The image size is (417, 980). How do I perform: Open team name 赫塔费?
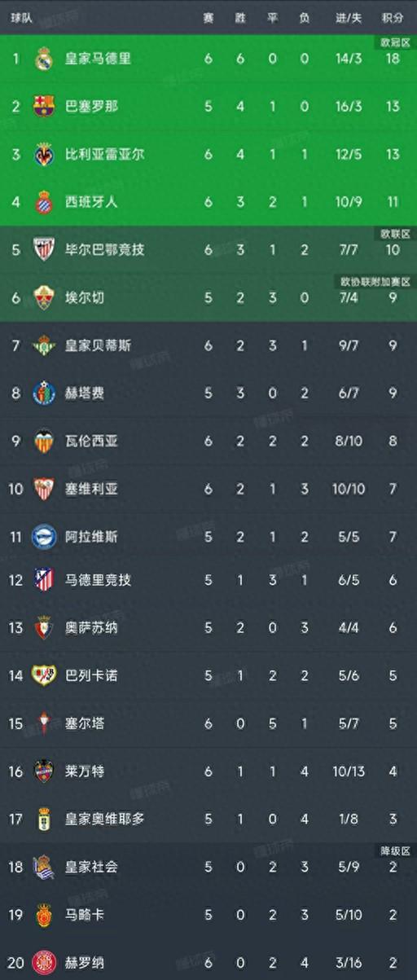point(85,393)
